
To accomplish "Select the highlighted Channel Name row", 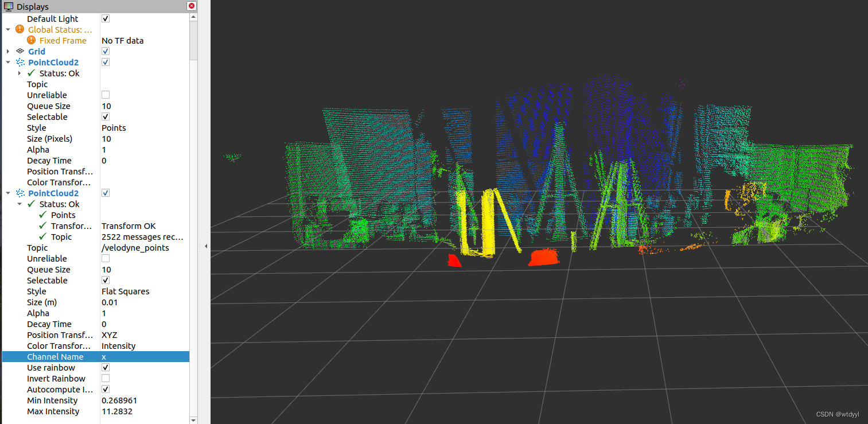I will click(96, 356).
